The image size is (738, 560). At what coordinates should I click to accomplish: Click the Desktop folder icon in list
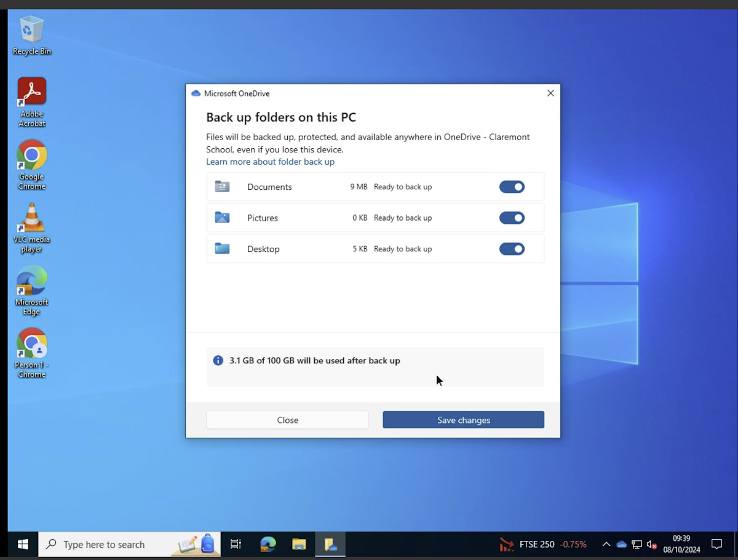coord(222,248)
